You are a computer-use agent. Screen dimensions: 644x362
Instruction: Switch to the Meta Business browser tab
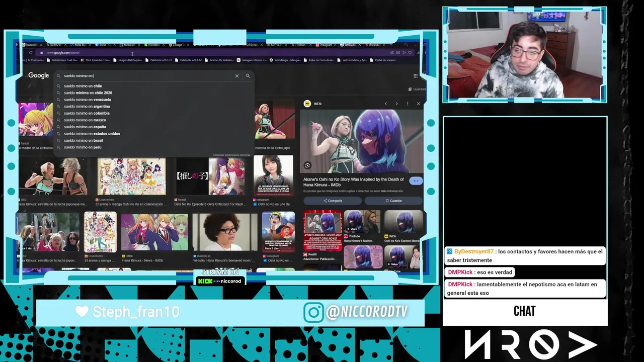tap(82, 45)
